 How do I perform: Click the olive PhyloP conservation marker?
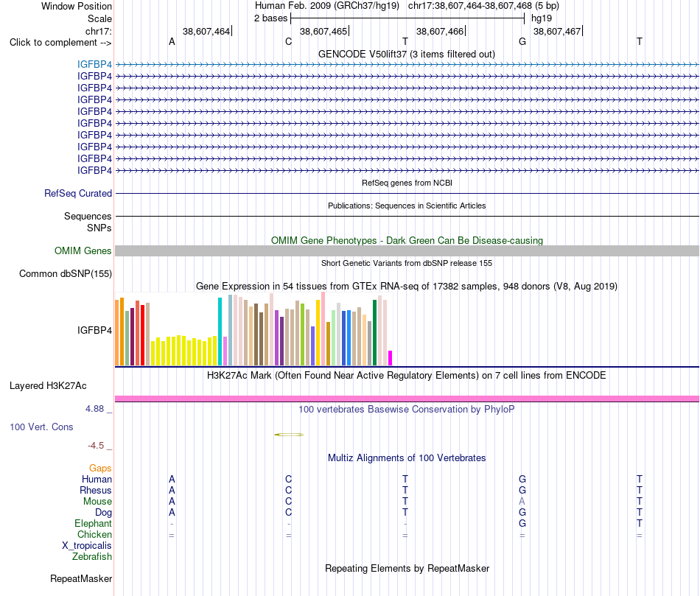pyautogui.click(x=289, y=435)
